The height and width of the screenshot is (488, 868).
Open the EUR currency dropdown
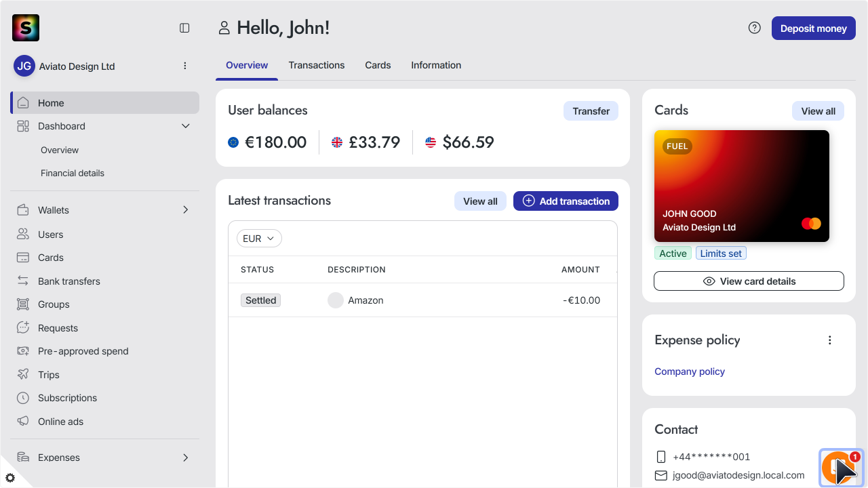pyautogui.click(x=259, y=239)
